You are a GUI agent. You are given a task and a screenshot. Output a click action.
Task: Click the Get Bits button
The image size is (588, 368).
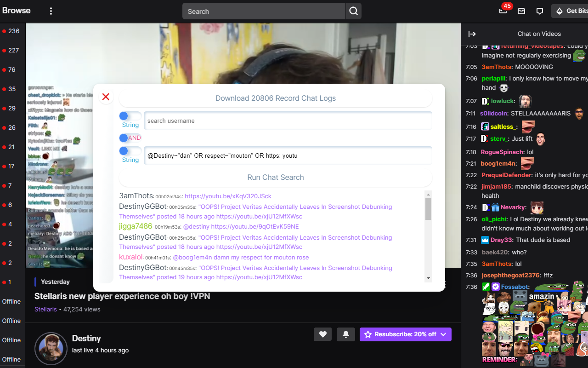coord(571,11)
